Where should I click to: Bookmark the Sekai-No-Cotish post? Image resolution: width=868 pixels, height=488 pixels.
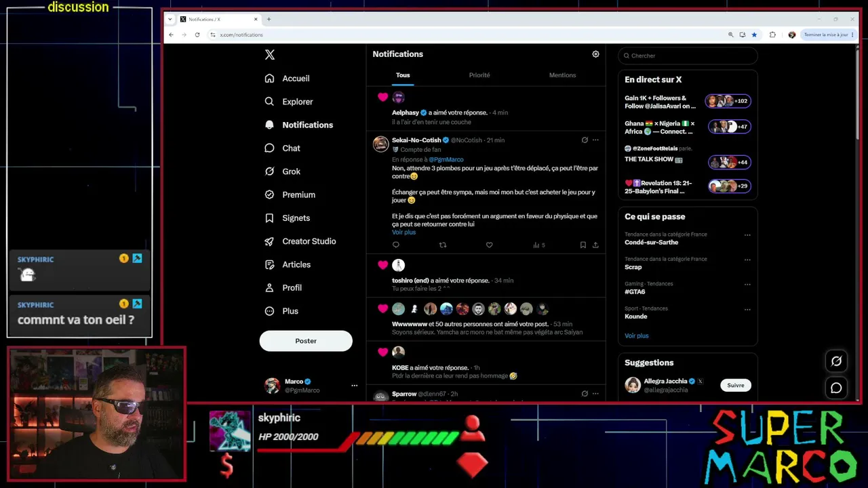coord(583,245)
